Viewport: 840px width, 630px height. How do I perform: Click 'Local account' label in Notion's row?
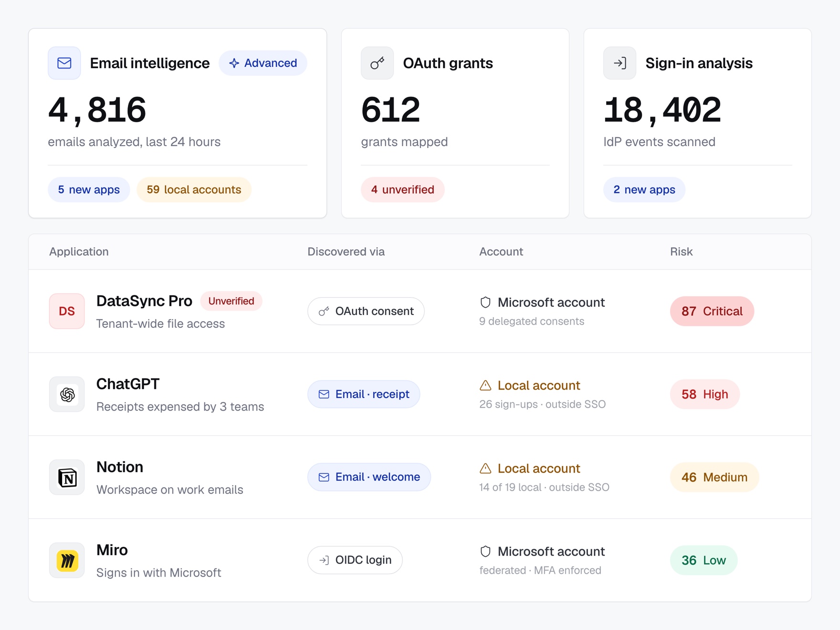(539, 468)
